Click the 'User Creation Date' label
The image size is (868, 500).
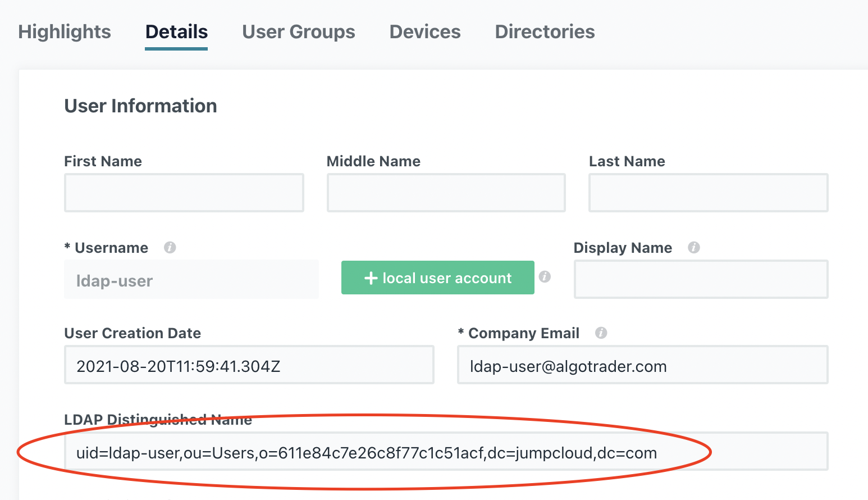(x=133, y=333)
